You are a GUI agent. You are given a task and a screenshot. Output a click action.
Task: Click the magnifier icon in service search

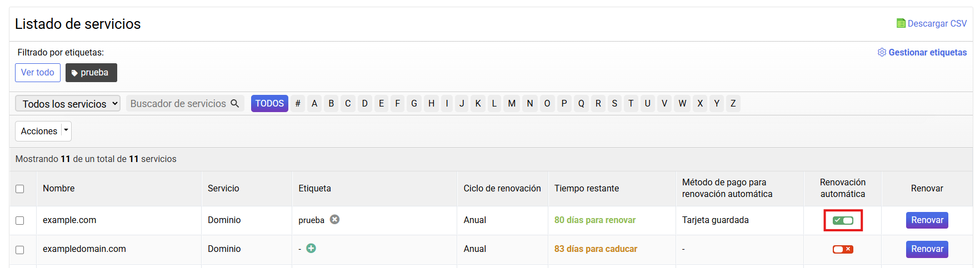pyautogui.click(x=235, y=103)
